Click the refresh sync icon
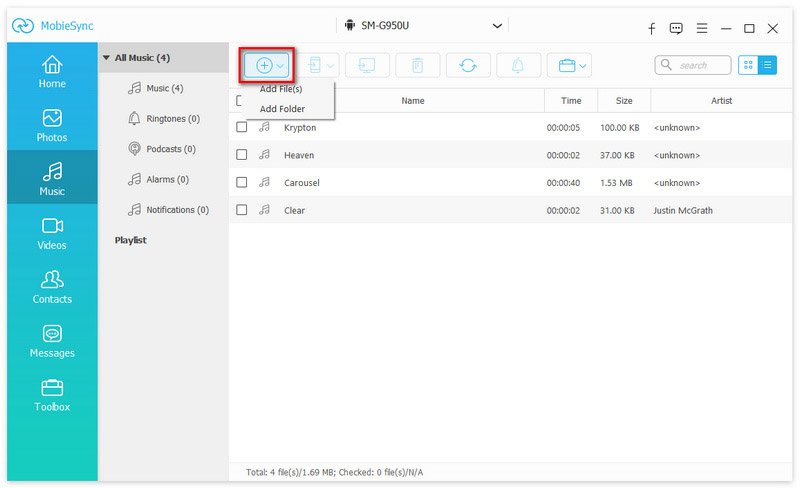Screen dimensions: 800x488 tap(468, 65)
